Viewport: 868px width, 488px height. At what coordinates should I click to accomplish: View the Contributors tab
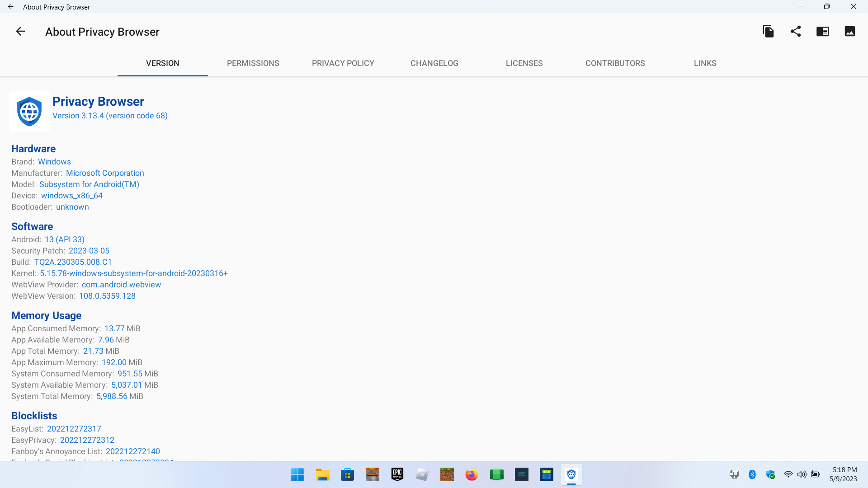(615, 63)
